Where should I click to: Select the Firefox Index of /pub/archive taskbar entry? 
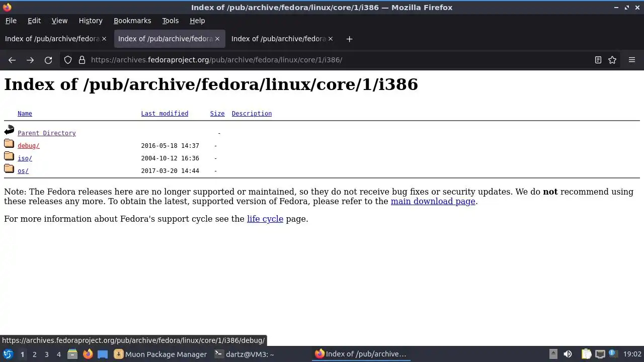click(x=361, y=354)
